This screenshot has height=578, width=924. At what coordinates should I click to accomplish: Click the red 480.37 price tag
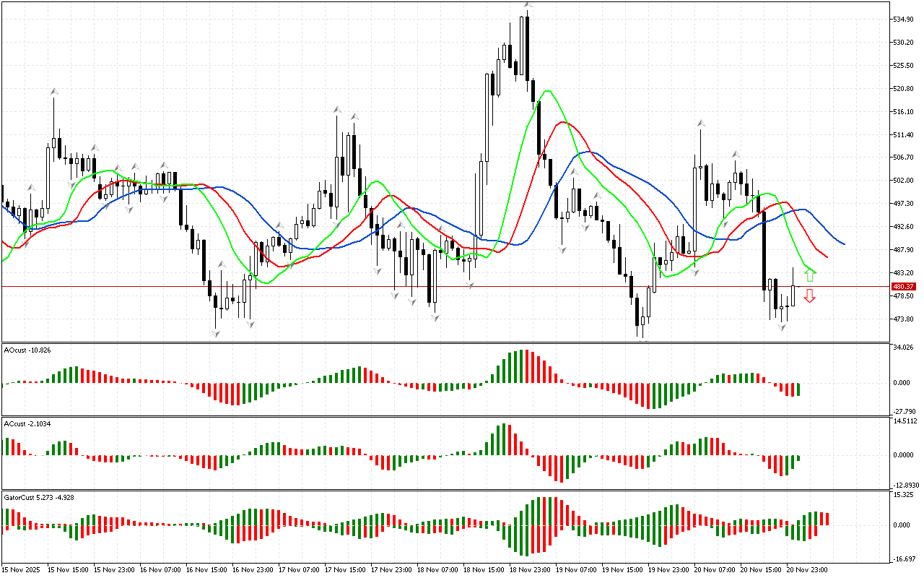904,287
